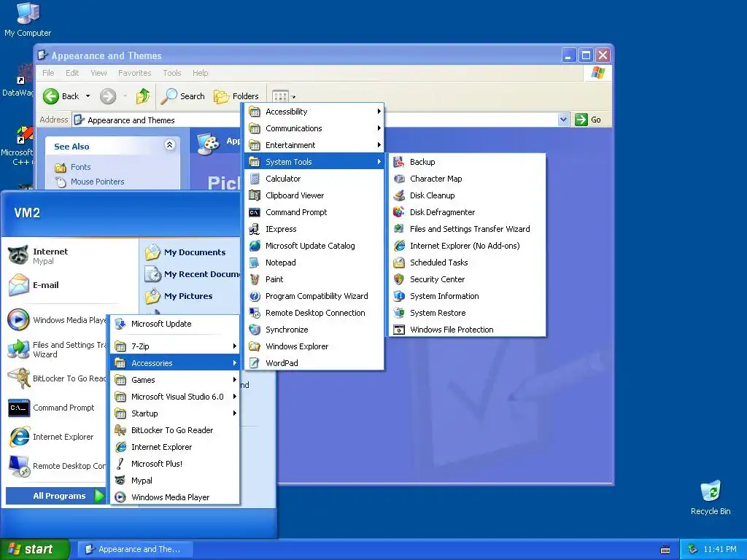Open Fonts link in See Also
Screen dimensions: 747x560
coord(80,167)
